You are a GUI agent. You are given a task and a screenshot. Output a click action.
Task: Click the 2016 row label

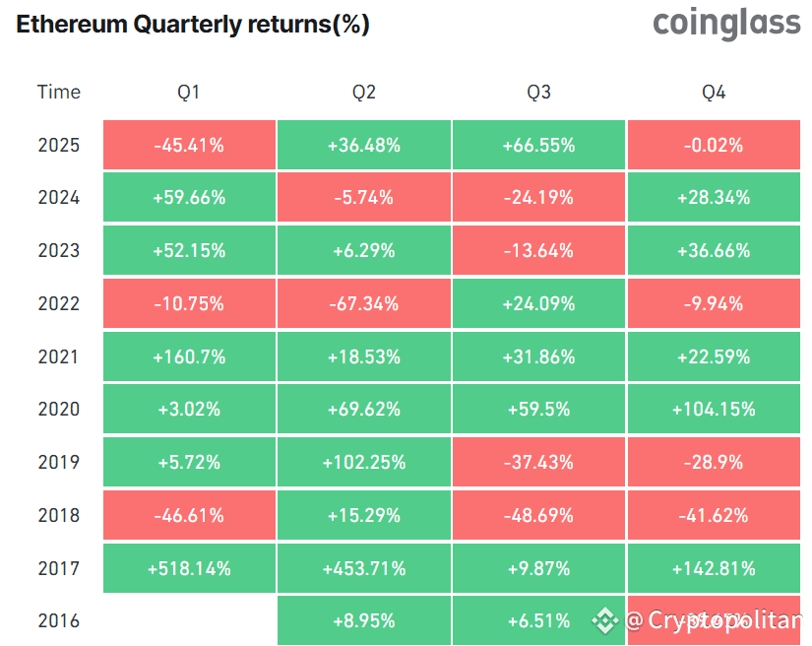coord(58,620)
